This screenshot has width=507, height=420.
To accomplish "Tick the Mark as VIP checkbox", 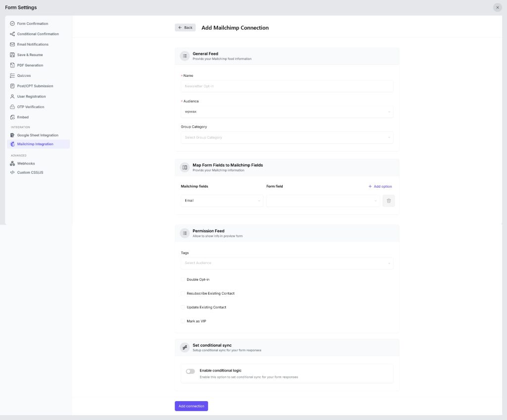I will (x=183, y=321).
